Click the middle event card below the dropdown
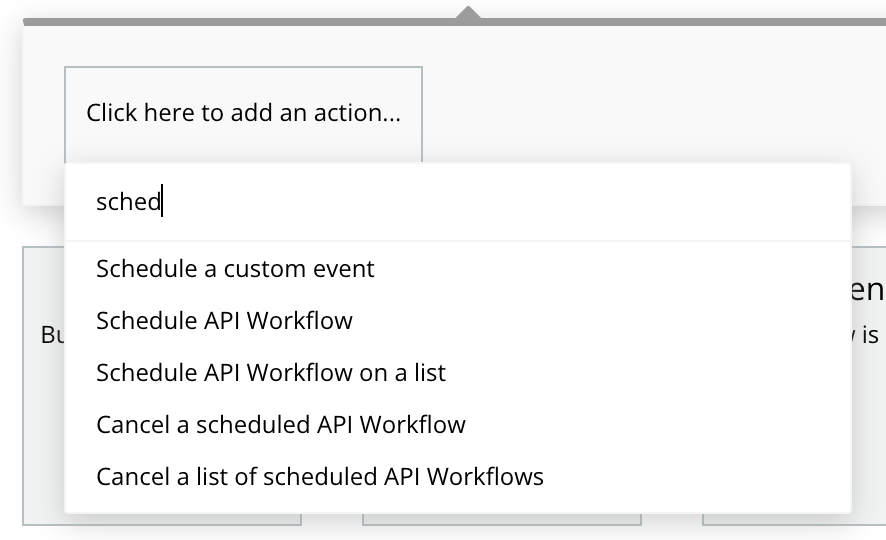This screenshot has width=886, height=540. (500, 519)
